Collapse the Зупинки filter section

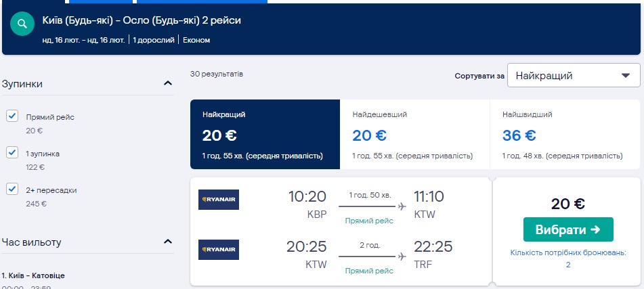[x=167, y=83]
